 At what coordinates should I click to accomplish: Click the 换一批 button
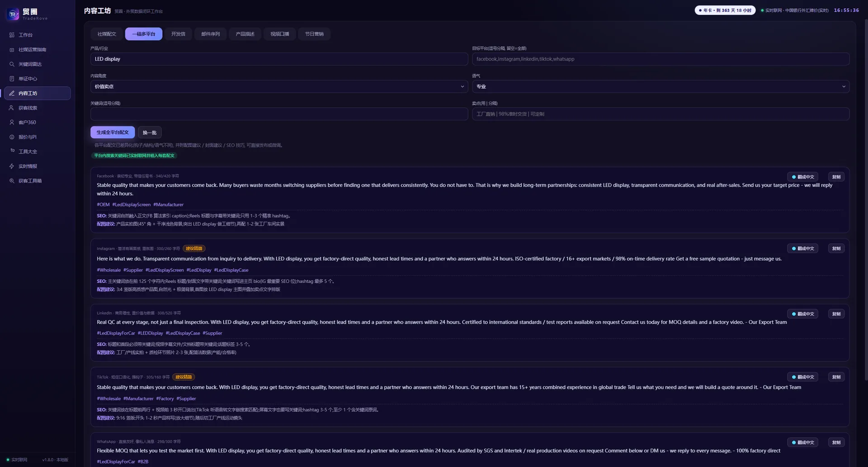click(x=150, y=132)
